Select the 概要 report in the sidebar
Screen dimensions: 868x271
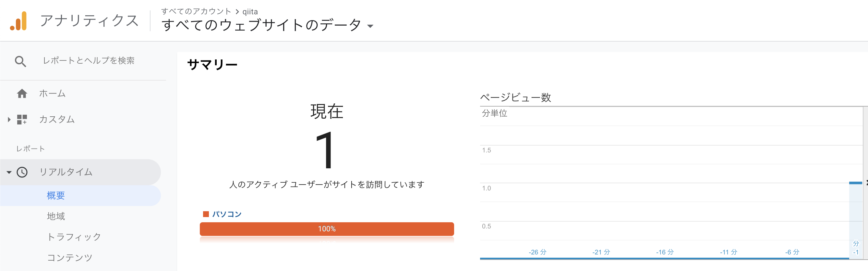coord(55,196)
